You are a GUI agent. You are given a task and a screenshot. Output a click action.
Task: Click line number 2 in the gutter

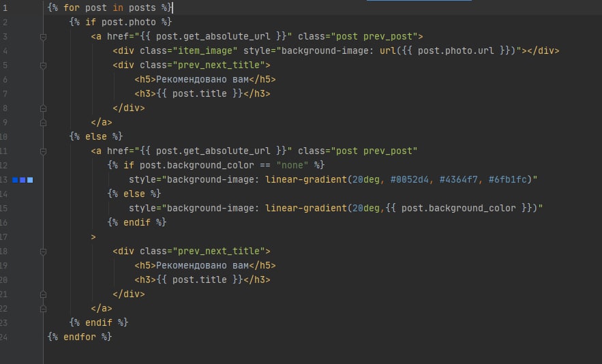(x=5, y=22)
